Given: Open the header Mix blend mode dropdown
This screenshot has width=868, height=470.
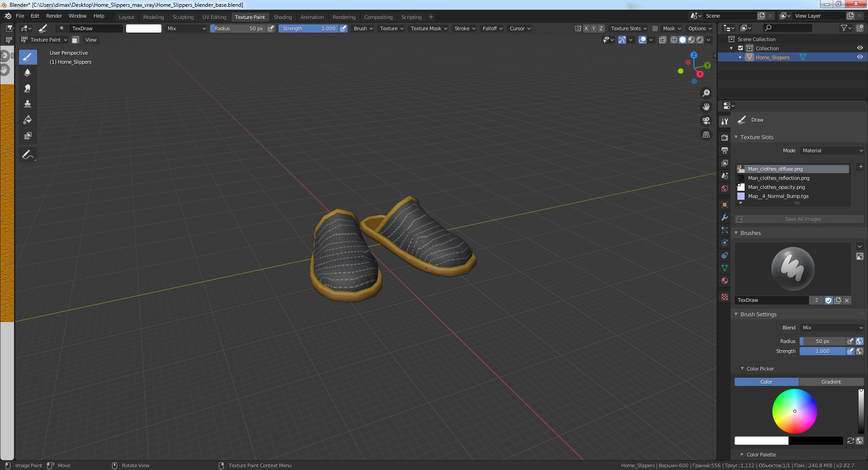Looking at the screenshot, I should click(x=186, y=28).
